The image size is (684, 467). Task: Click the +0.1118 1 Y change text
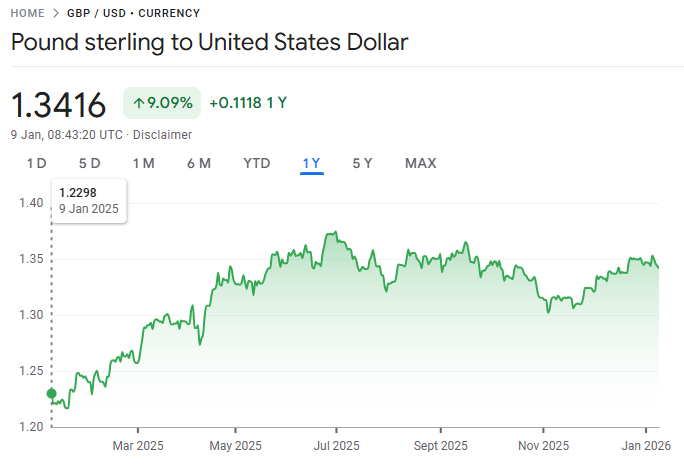tap(248, 103)
